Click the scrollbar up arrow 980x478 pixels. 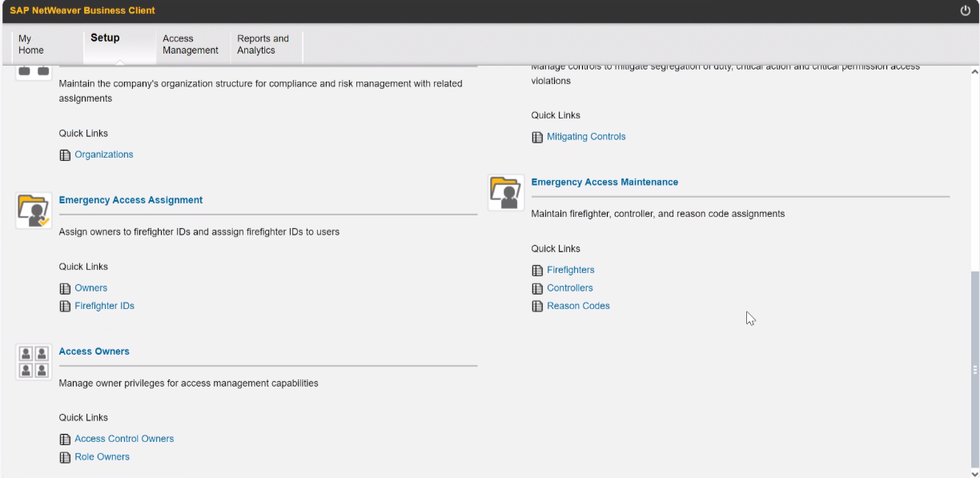974,72
